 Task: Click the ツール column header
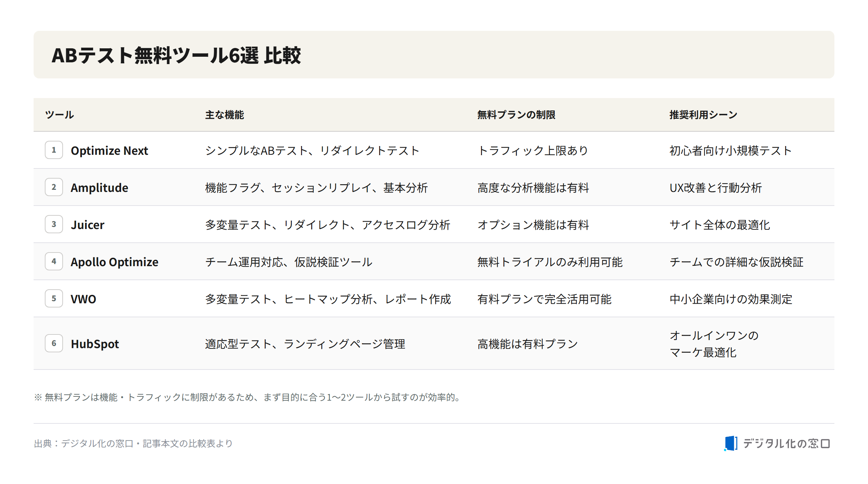click(x=59, y=115)
